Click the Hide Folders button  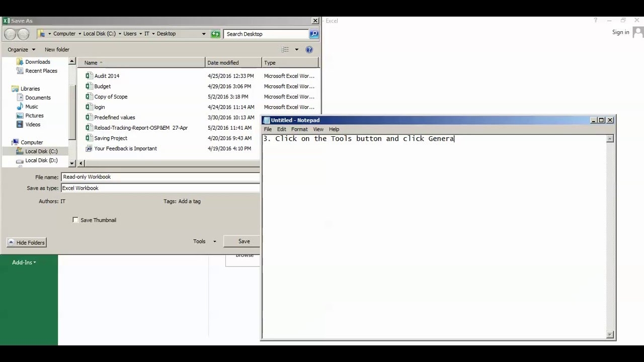click(x=27, y=242)
